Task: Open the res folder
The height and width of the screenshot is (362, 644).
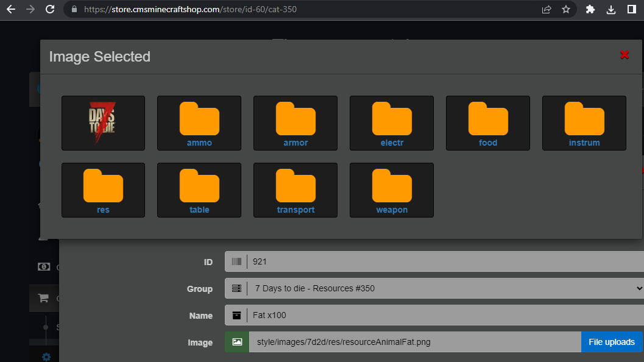Action: [103, 190]
